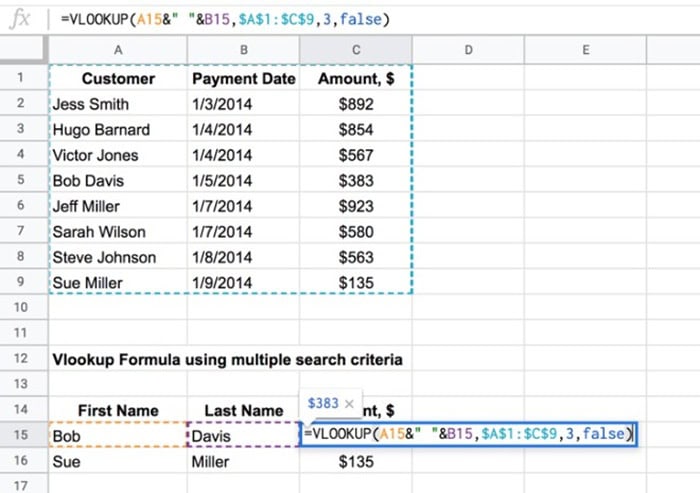Screen dimensions: 700x493
Task: Select cell containing Sue Miller
Action: (118, 283)
